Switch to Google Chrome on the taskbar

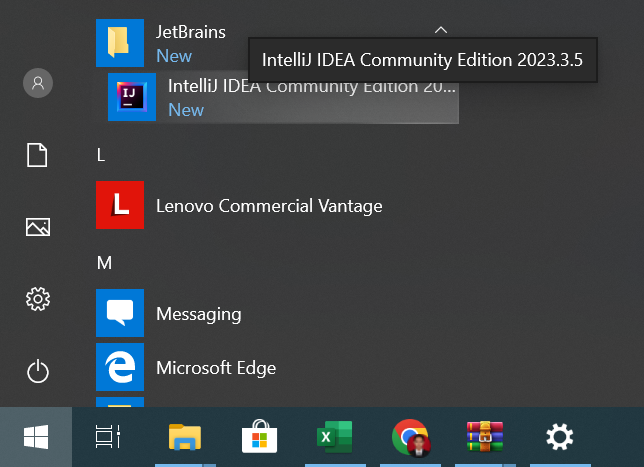click(x=411, y=438)
